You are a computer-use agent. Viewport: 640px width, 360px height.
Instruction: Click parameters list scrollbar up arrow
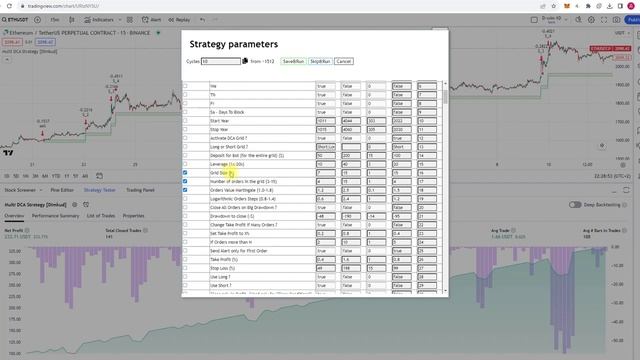[x=445, y=83]
